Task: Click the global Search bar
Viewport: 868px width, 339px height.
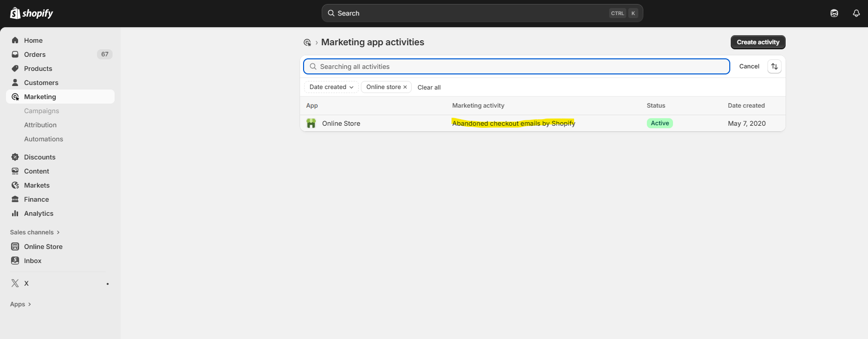Action: point(483,13)
